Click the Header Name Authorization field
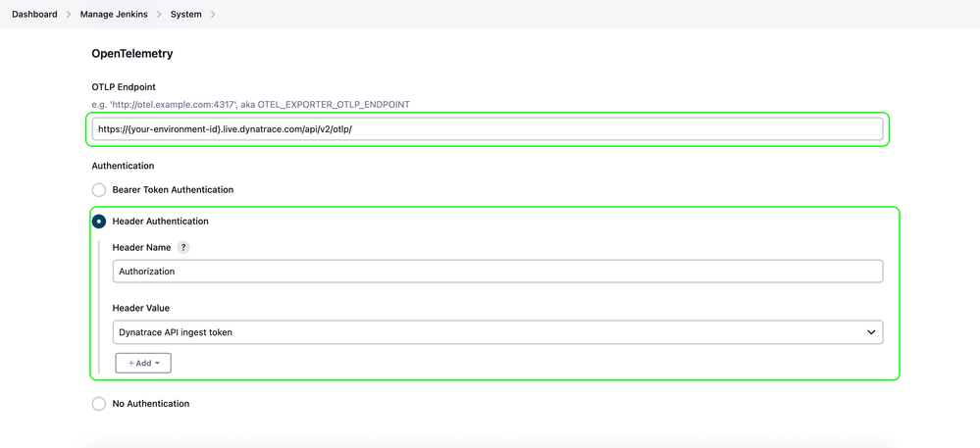The height and width of the screenshot is (448, 980). (x=497, y=272)
